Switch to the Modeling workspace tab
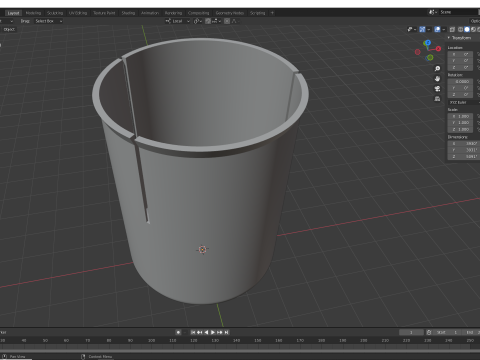 33,13
